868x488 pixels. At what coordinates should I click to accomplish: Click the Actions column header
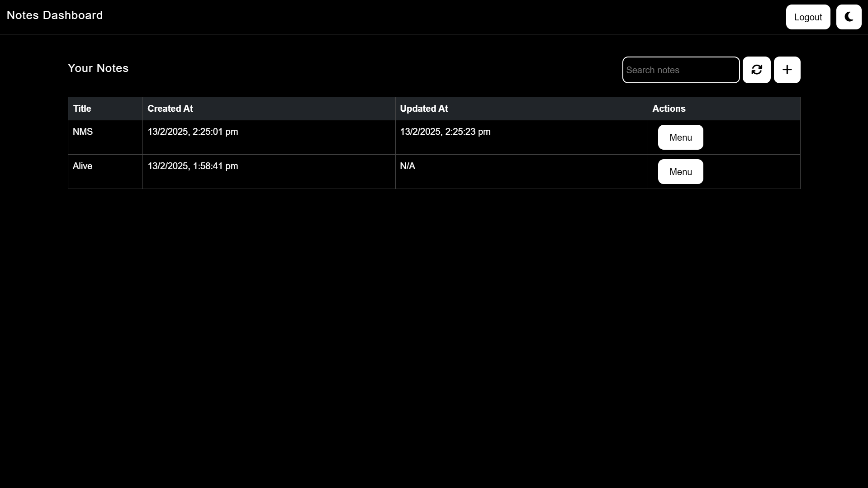point(669,109)
